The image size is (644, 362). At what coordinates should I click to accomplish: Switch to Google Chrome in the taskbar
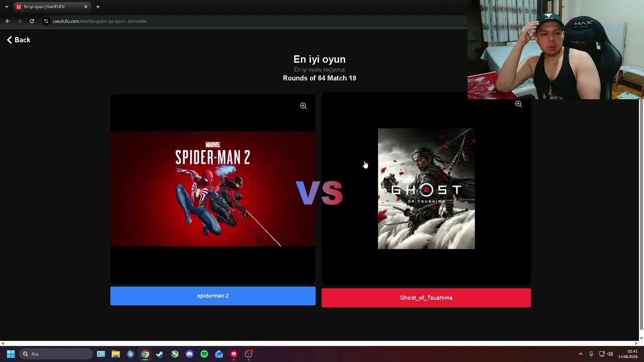tap(145, 354)
